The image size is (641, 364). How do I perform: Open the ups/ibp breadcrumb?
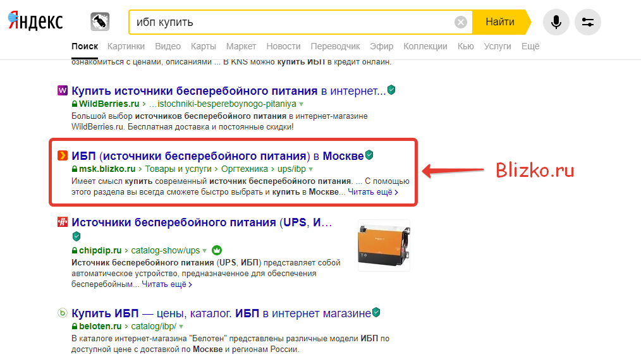pyautogui.click(x=291, y=169)
